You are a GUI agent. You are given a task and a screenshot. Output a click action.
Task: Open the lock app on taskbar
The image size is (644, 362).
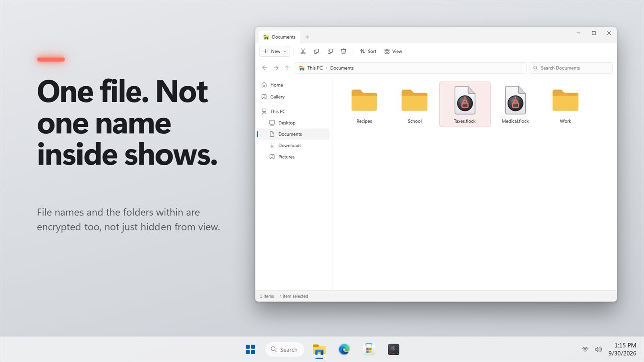click(394, 349)
